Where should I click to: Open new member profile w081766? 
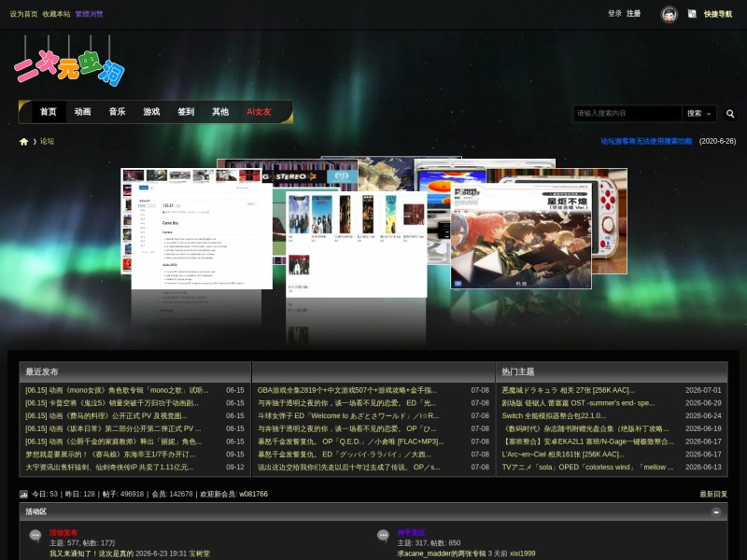[253, 494]
